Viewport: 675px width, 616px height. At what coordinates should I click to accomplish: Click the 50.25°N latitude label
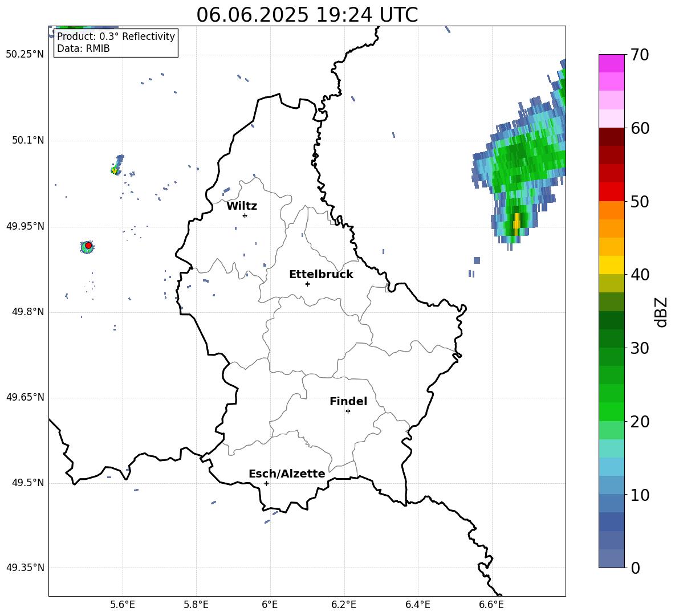25,55
